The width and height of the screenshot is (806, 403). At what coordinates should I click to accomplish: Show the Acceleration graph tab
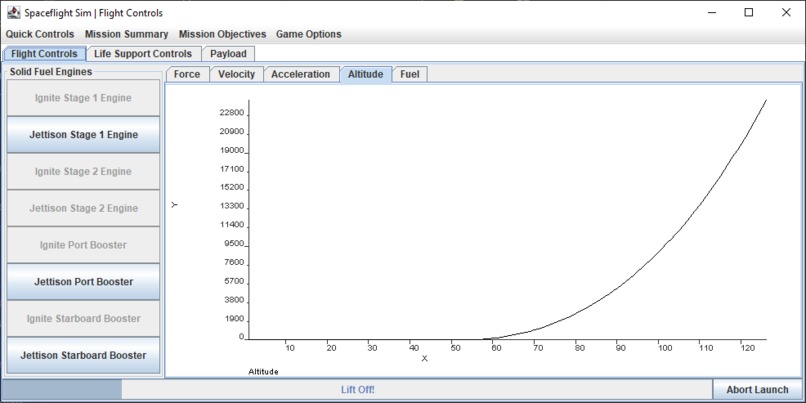tap(301, 74)
